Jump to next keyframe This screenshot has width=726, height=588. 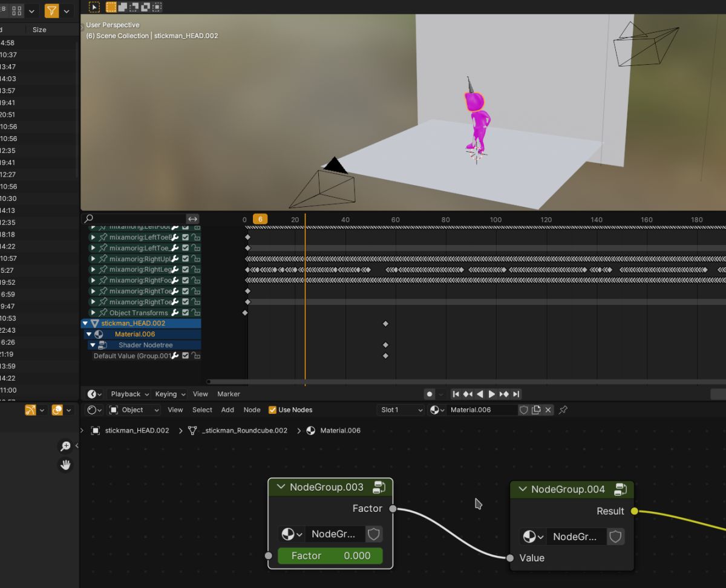[x=504, y=394]
